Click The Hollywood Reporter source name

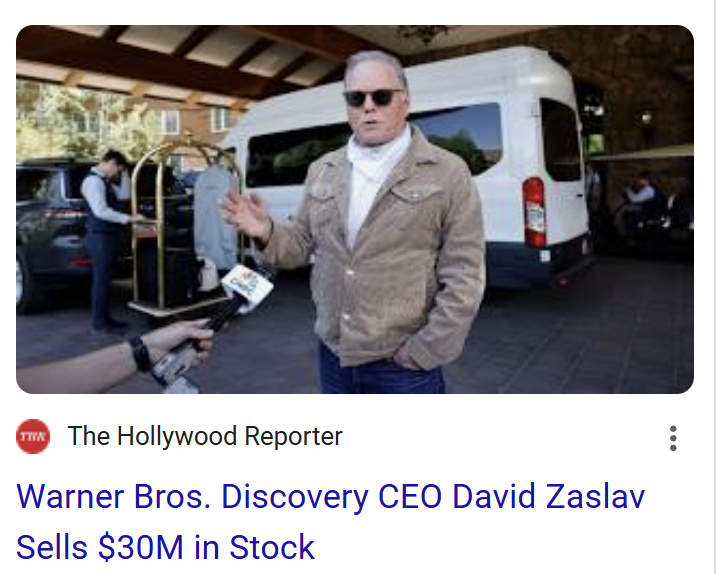coord(205,436)
